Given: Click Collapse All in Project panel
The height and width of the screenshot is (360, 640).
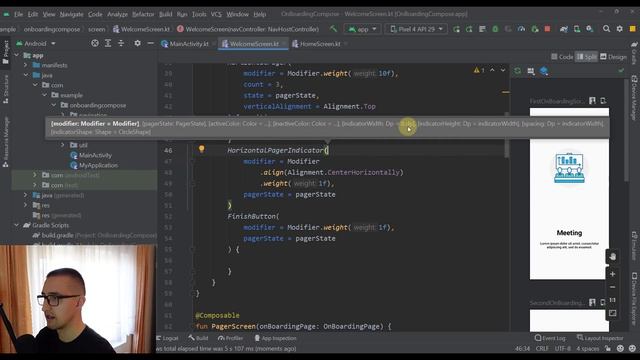Looking at the screenshot, I should pyautogui.click(x=121, y=43).
